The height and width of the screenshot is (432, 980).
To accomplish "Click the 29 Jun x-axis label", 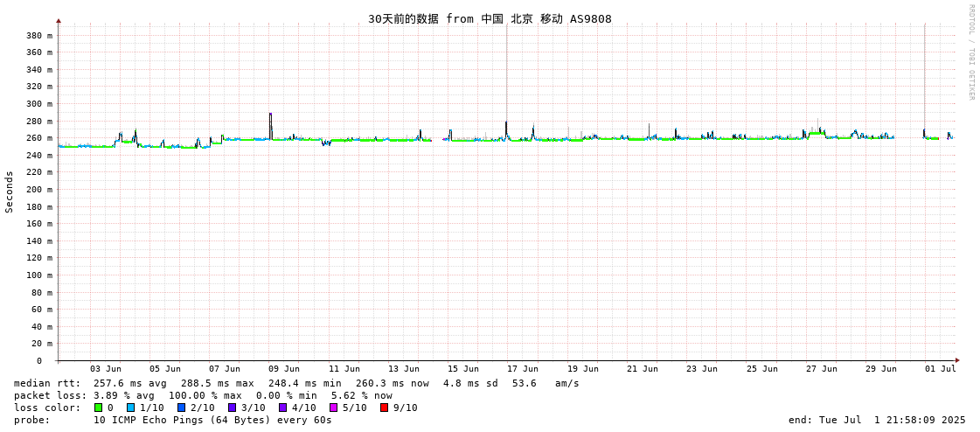I will pos(880,369).
